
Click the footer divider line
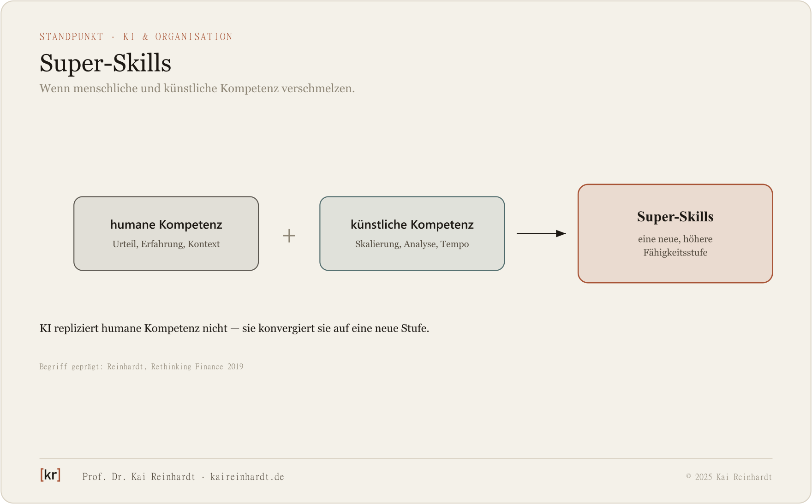click(406, 458)
